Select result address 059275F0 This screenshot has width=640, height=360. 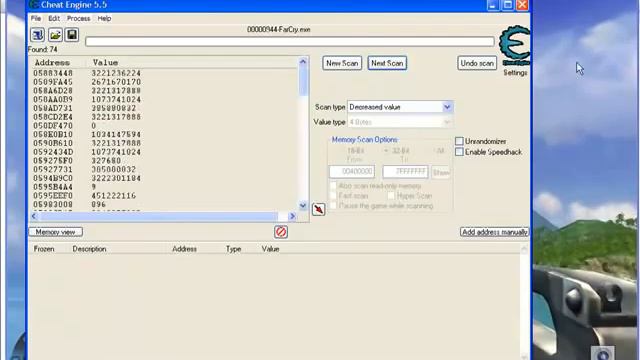[53, 161]
